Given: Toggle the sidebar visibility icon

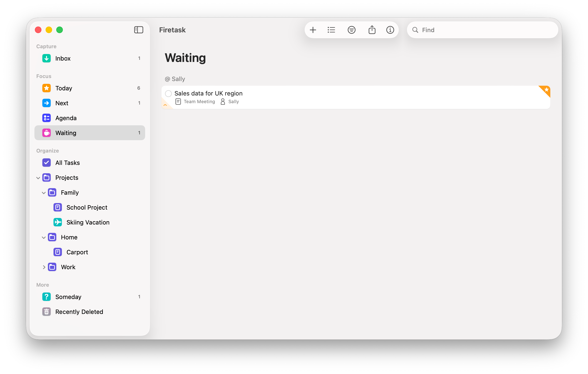Looking at the screenshot, I should coord(138,30).
